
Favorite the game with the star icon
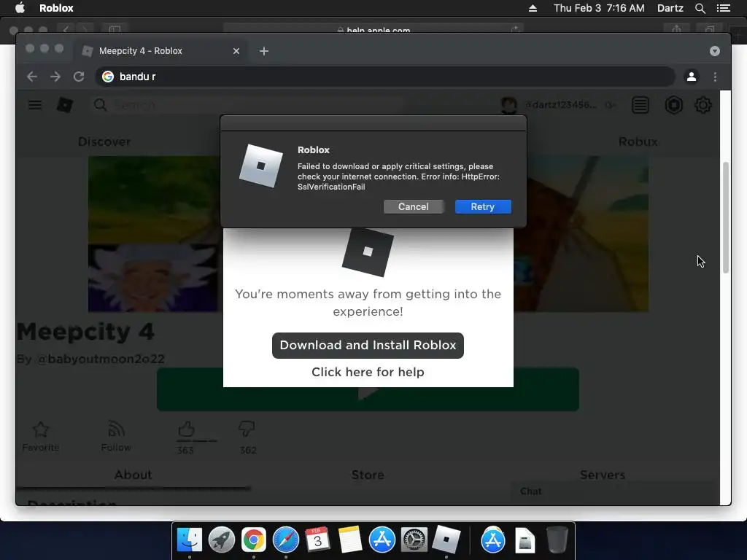pyautogui.click(x=41, y=430)
